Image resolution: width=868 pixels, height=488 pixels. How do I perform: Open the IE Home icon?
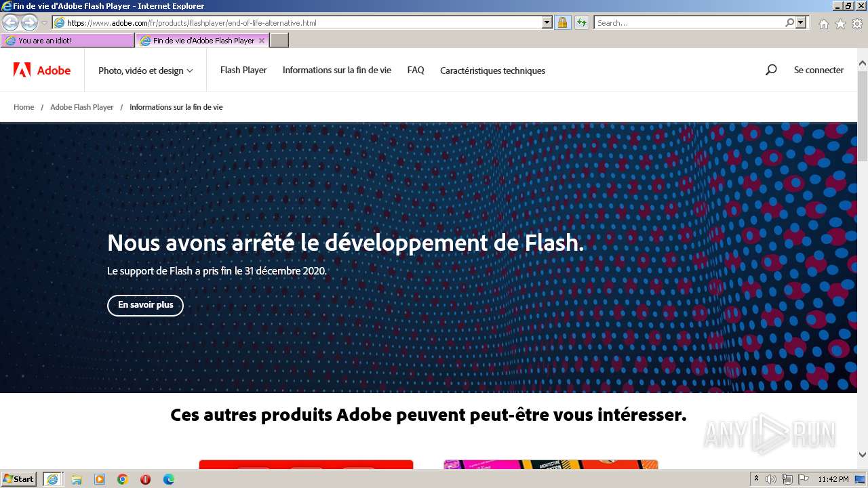[823, 24]
